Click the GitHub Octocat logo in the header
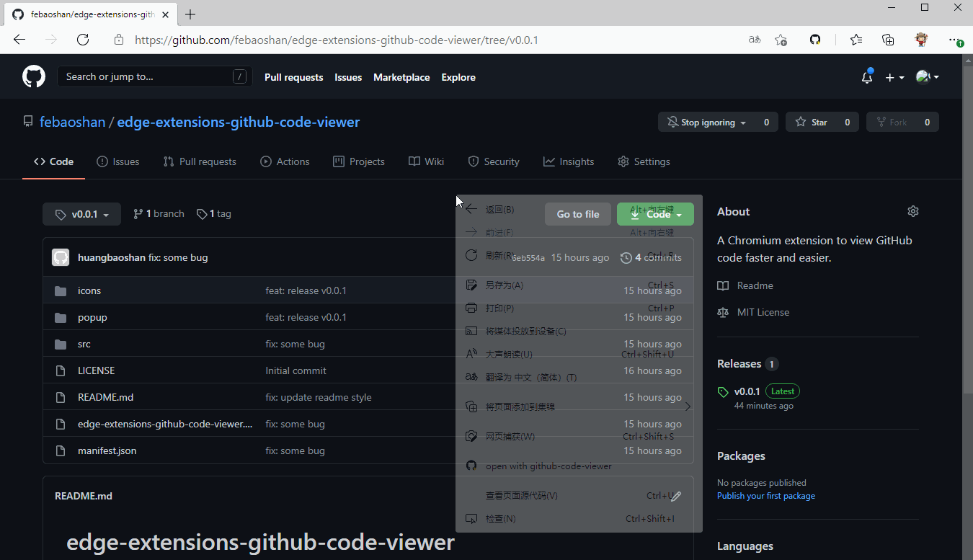This screenshot has height=560, width=973. [34, 77]
